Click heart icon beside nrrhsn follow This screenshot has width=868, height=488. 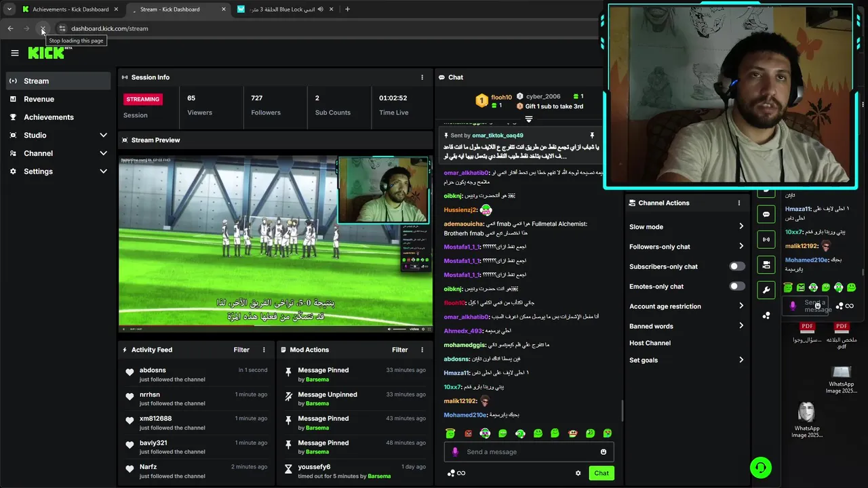(130, 396)
